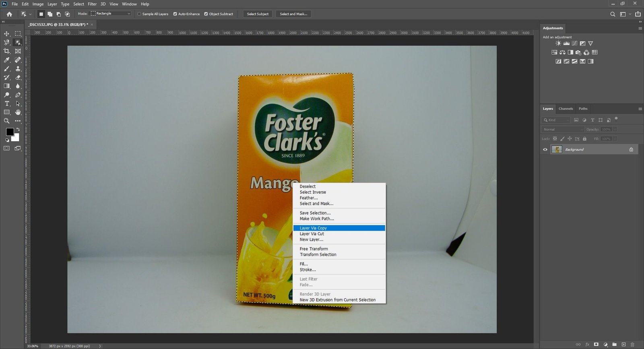This screenshot has height=349, width=644.
Task: Select the Eraser tool
Action: pos(18,77)
